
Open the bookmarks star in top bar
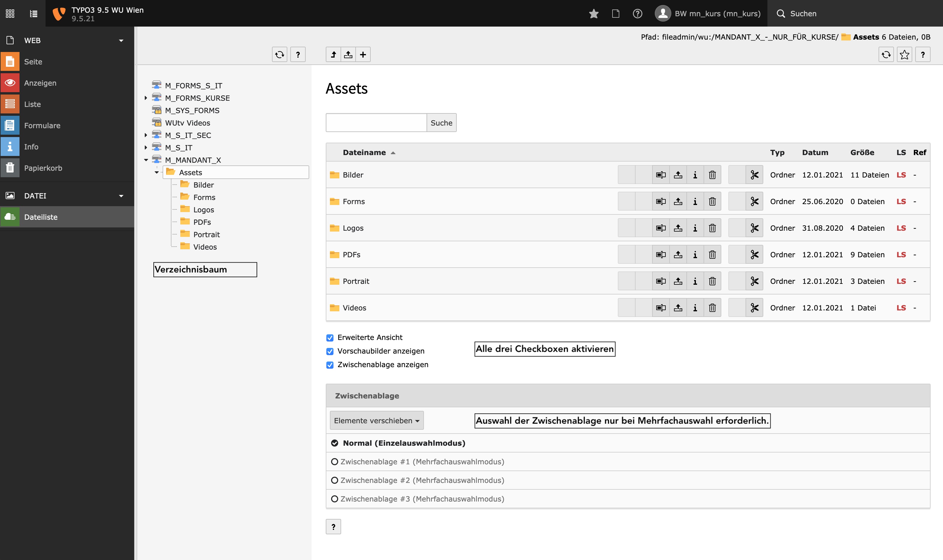coord(594,14)
